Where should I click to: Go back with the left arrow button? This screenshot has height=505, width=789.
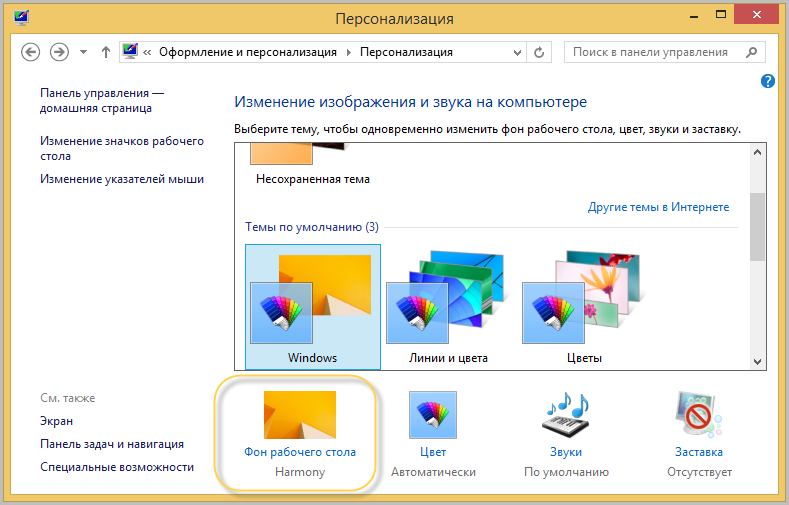tap(30, 52)
